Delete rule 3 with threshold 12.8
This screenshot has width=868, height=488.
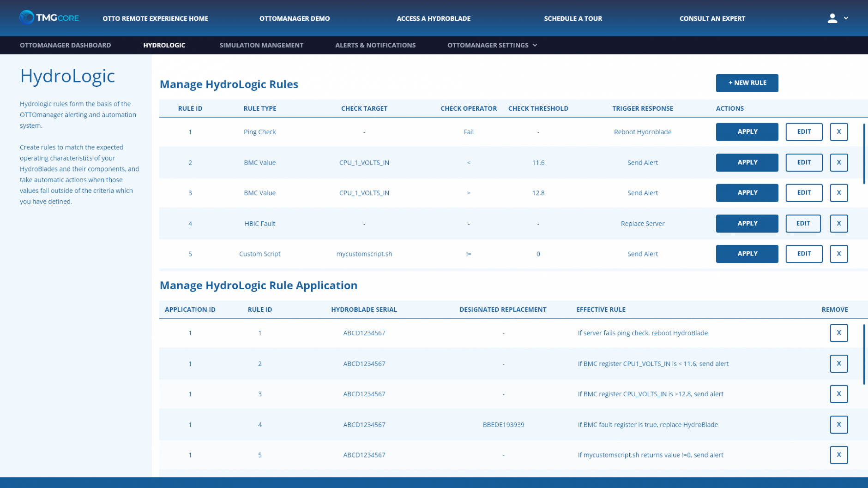point(839,193)
